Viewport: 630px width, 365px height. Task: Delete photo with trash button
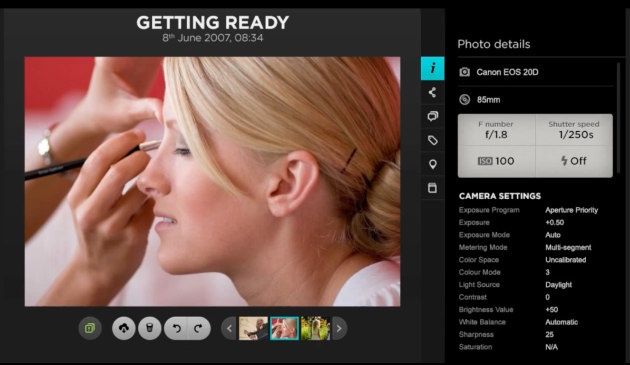coord(149,328)
